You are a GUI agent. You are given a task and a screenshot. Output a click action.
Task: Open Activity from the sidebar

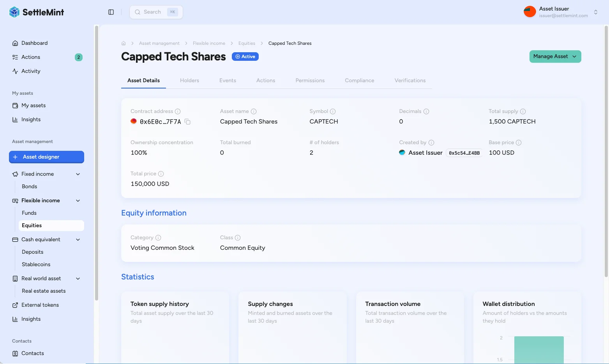(30, 71)
